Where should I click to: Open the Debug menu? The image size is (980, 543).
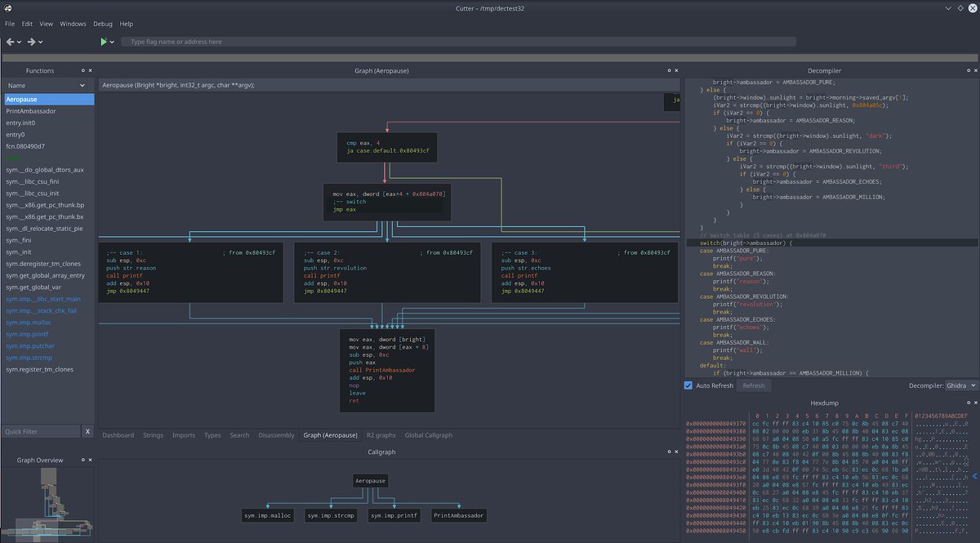(x=103, y=24)
